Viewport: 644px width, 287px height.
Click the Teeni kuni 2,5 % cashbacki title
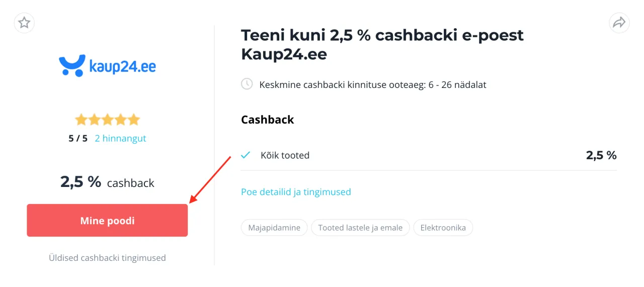[382, 45]
